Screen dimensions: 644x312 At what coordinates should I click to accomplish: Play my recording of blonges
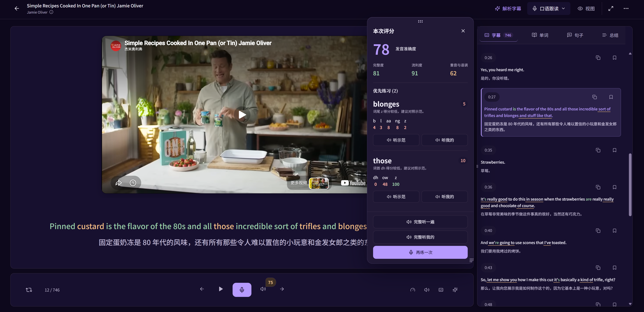(x=445, y=140)
